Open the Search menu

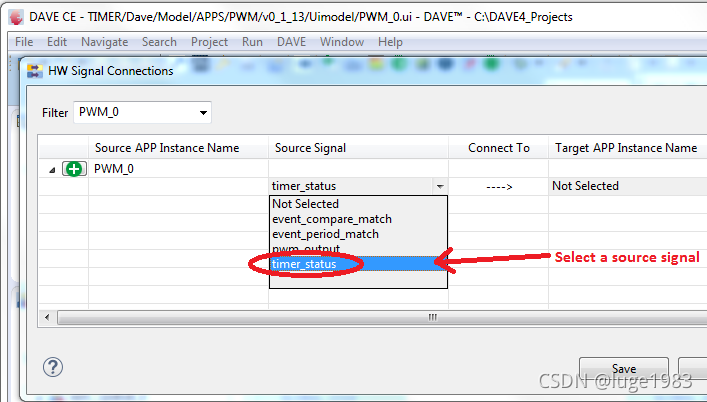pyautogui.click(x=159, y=42)
